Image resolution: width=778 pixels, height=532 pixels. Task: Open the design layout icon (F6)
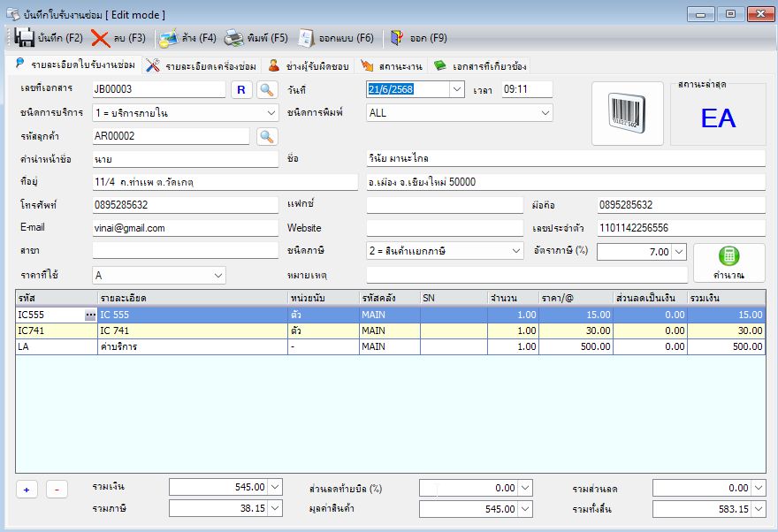(306, 38)
